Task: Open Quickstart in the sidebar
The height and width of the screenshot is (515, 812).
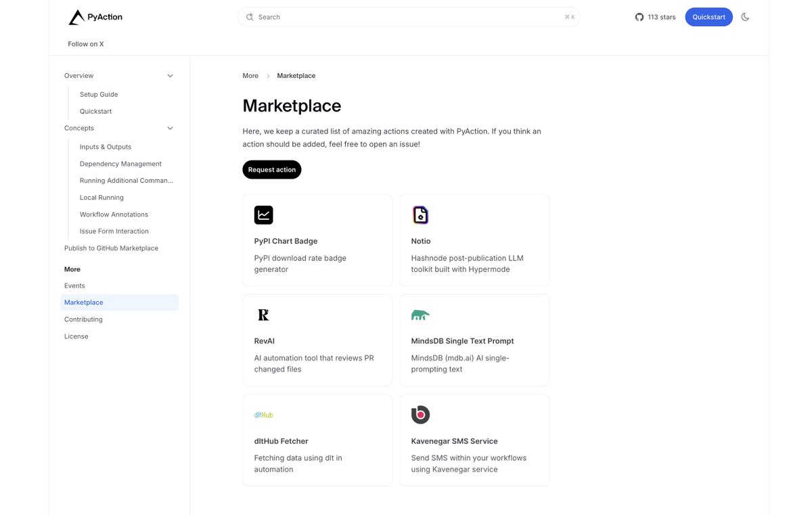Action: [95, 112]
